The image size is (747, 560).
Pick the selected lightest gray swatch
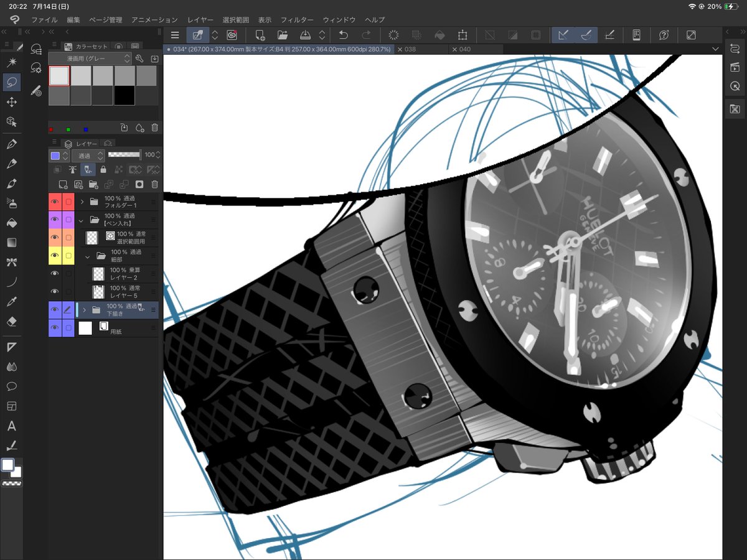(x=59, y=76)
